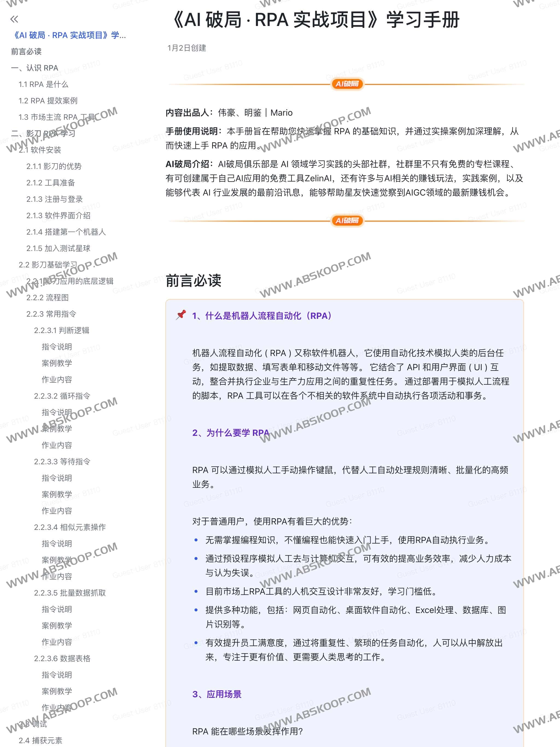Image resolution: width=560 pixels, height=747 pixels.
Task: Click the lower AI破局 divider badge
Action: click(x=347, y=221)
